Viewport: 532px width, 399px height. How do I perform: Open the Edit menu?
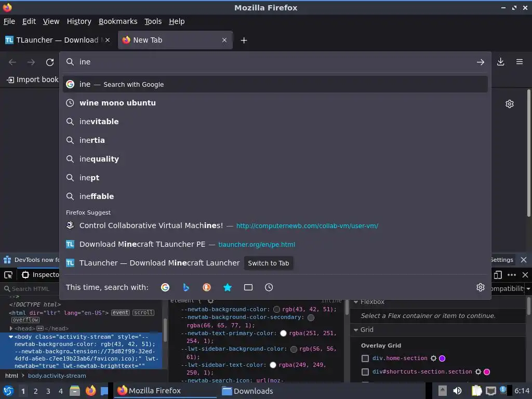[x=29, y=21]
